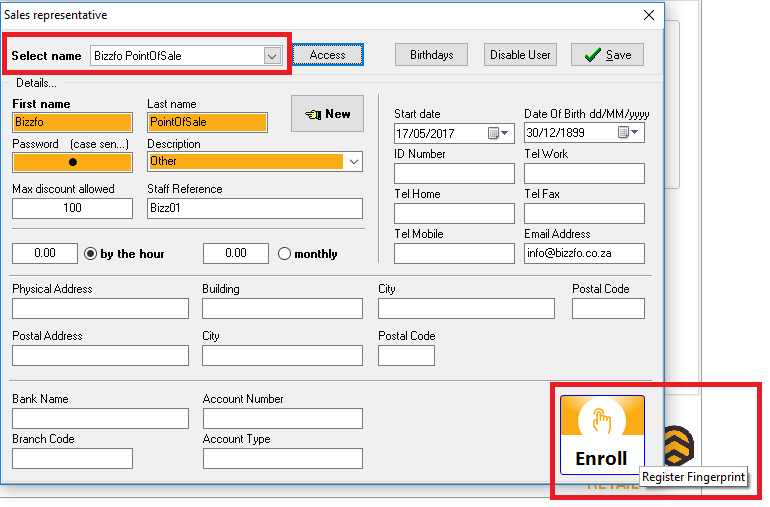The image size is (770, 507).
Task: Open the Start date calendar picker
Action: pos(498,133)
